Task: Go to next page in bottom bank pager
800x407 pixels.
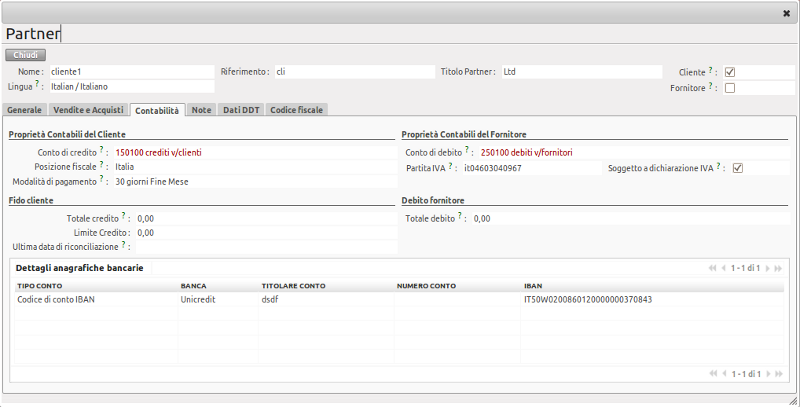Action: tap(770, 373)
